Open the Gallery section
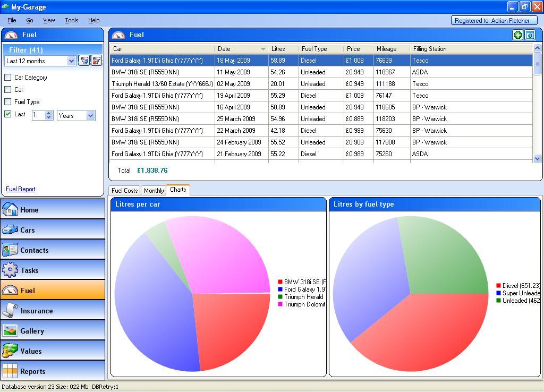The image size is (544, 392). click(x=53, y=331)
